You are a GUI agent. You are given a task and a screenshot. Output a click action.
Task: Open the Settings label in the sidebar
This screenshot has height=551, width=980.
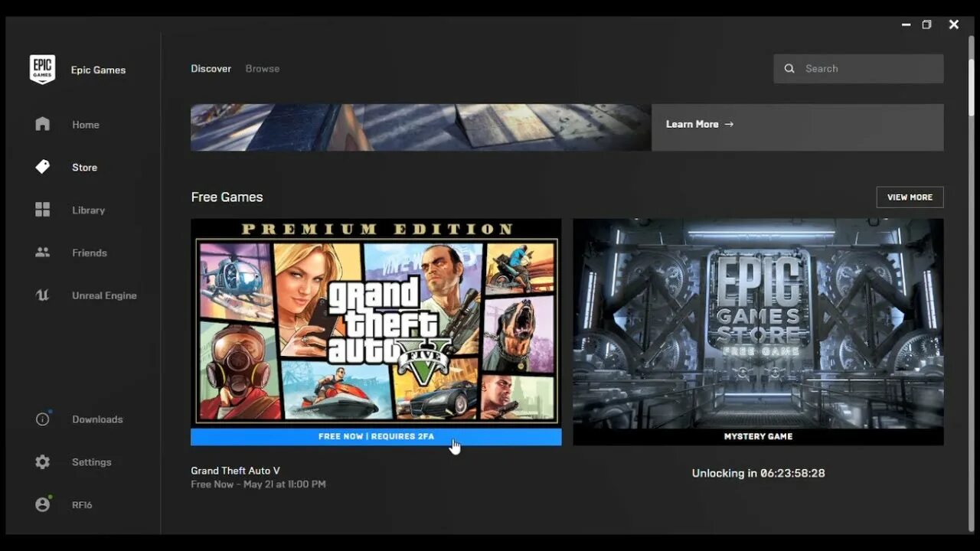point(92,462)
